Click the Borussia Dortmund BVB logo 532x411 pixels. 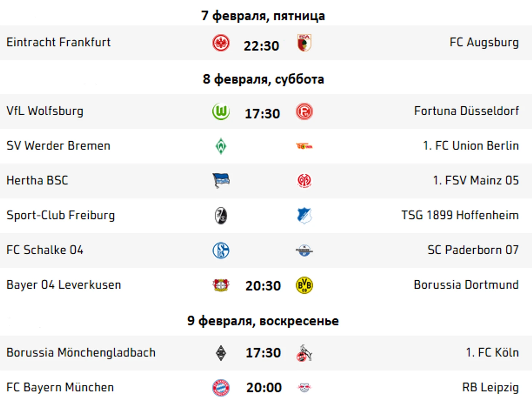304,285
